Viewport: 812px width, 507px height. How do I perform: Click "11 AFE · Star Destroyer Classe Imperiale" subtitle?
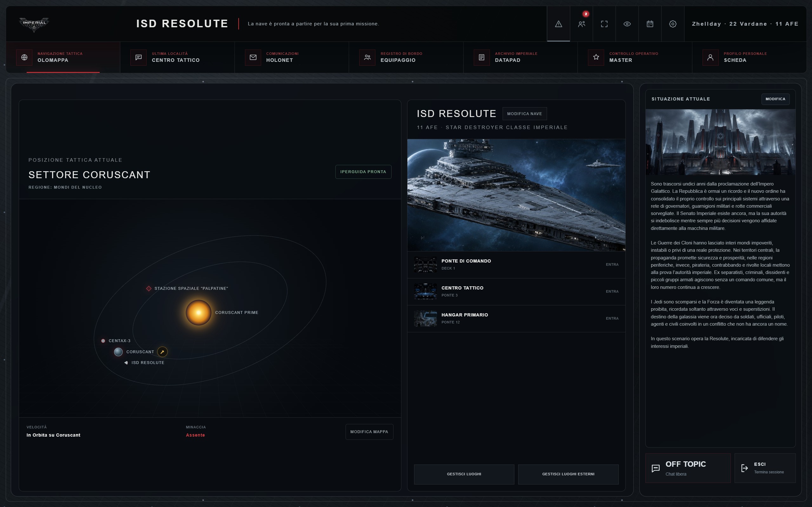492,127
